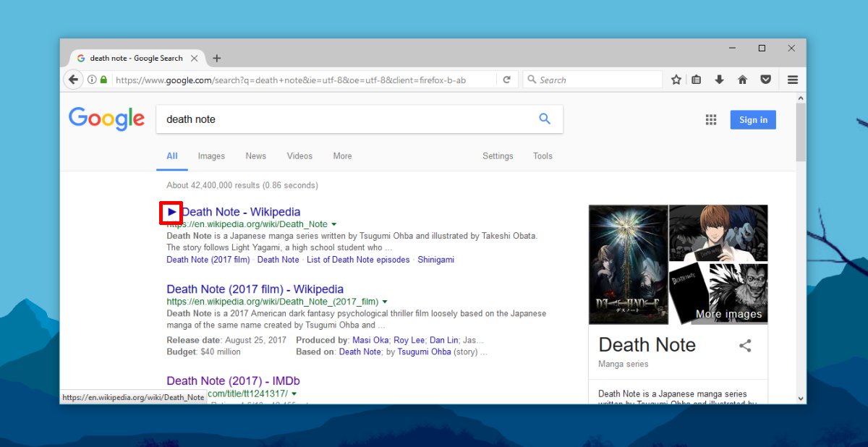Open Google apps grid icon
Image resolution: width=868 pixels, height=447 pixels.
[711, 120]
